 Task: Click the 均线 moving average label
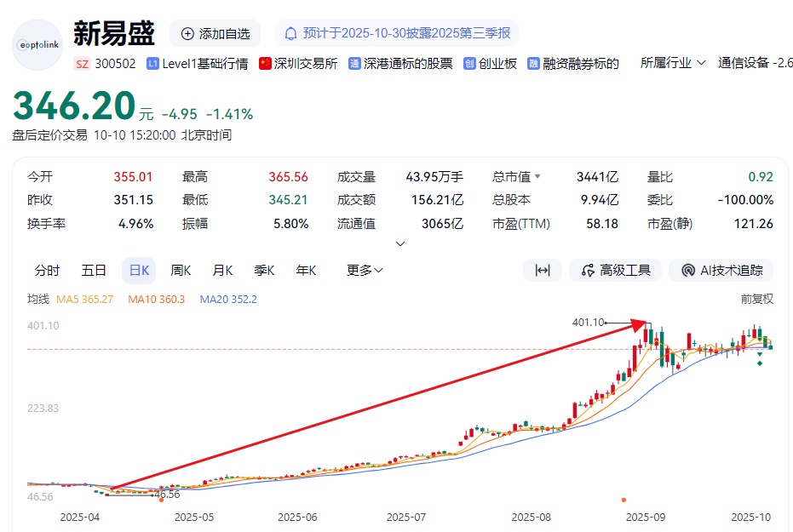click(x=38, y=299)
